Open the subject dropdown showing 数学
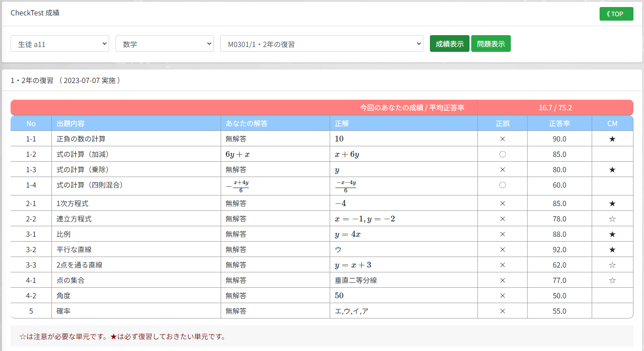Image resolution: width=644 pixels, height=351 pixels. [x=164, y=43]
